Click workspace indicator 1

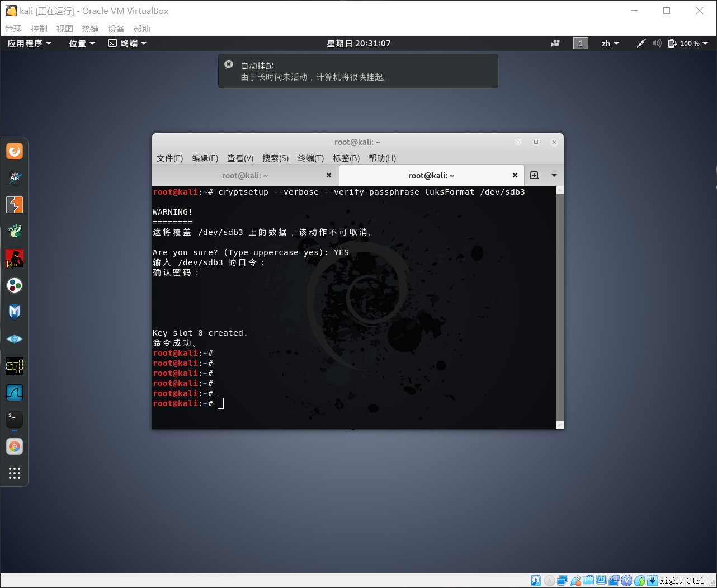(x=581, y=43)
